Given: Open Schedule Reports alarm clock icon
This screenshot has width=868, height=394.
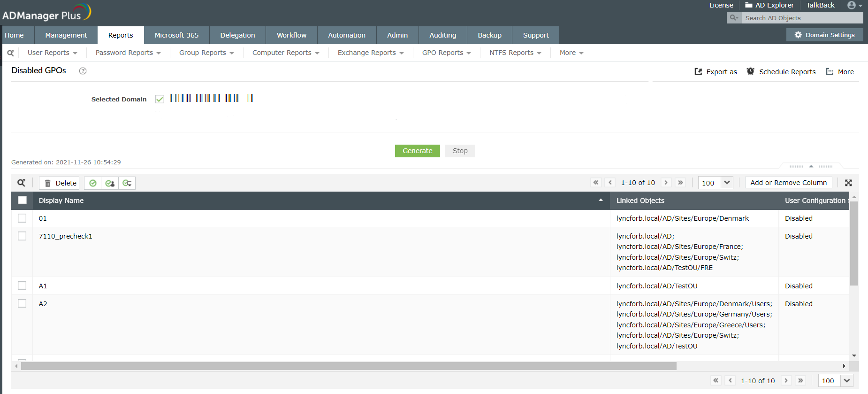Looking at the screenshot, I should (x=751, y=71).
